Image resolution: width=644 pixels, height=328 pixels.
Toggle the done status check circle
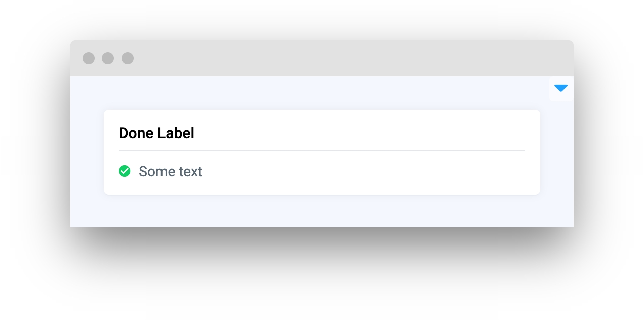tap(125, 171)
